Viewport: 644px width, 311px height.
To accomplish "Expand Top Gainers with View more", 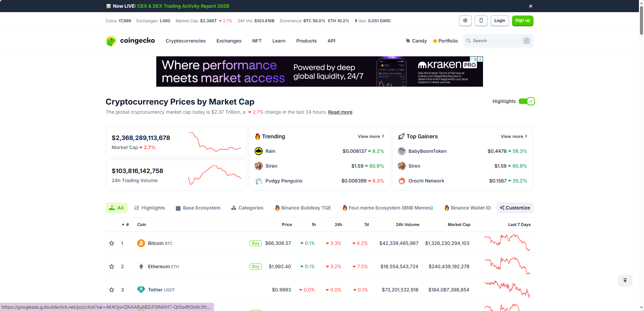I will coord(514,136).
